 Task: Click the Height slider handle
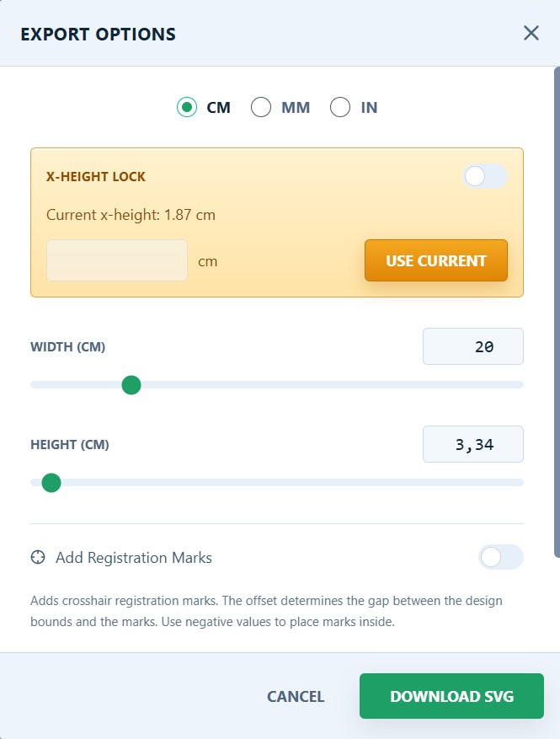51,483
